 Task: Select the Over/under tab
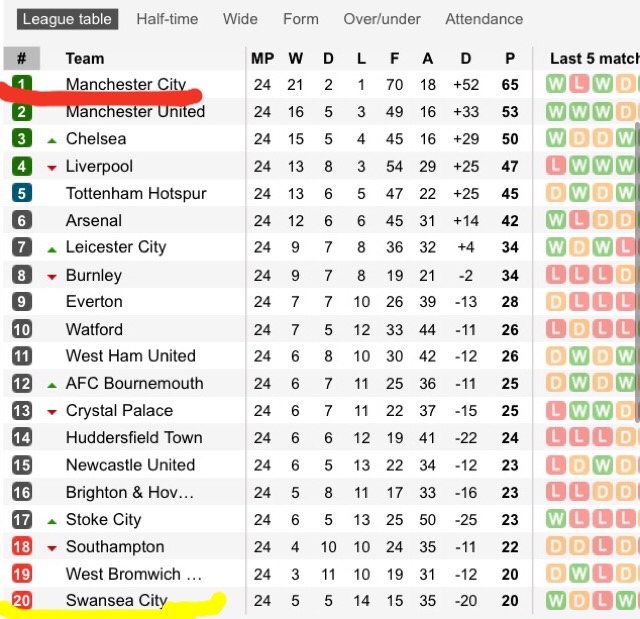382,19
